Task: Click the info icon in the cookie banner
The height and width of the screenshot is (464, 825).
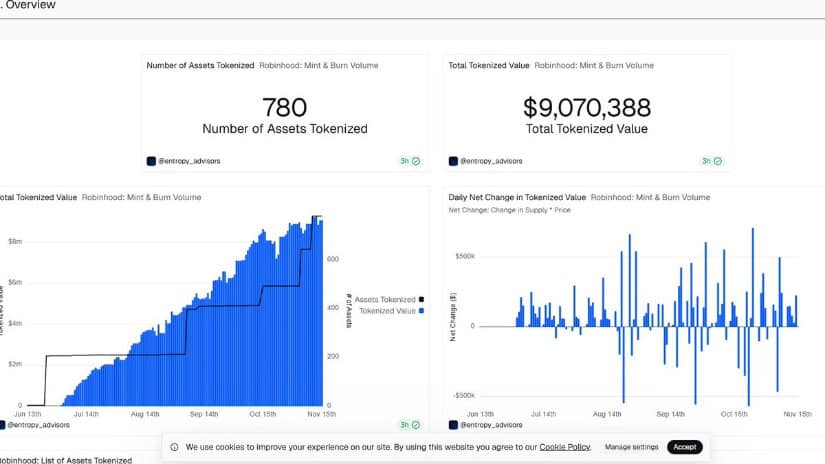Action: (x=175, y=447)
